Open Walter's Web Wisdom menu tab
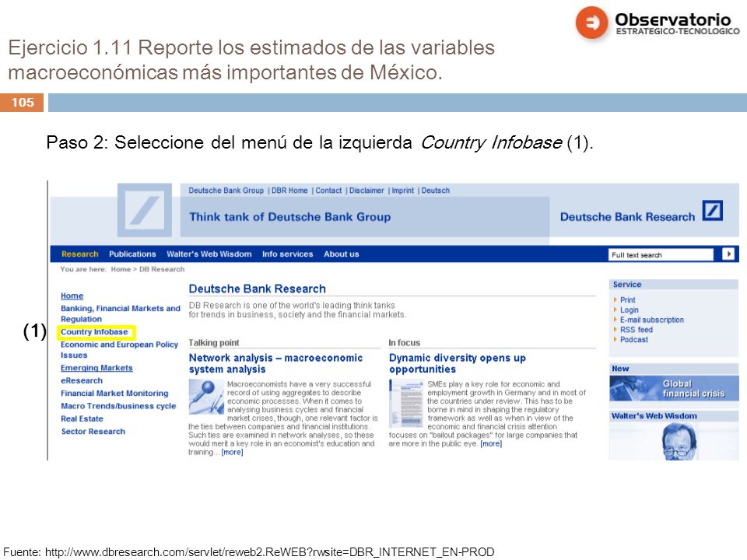This screenshot has height=560, width=747. pyautogui.click(x=209, y=254)
